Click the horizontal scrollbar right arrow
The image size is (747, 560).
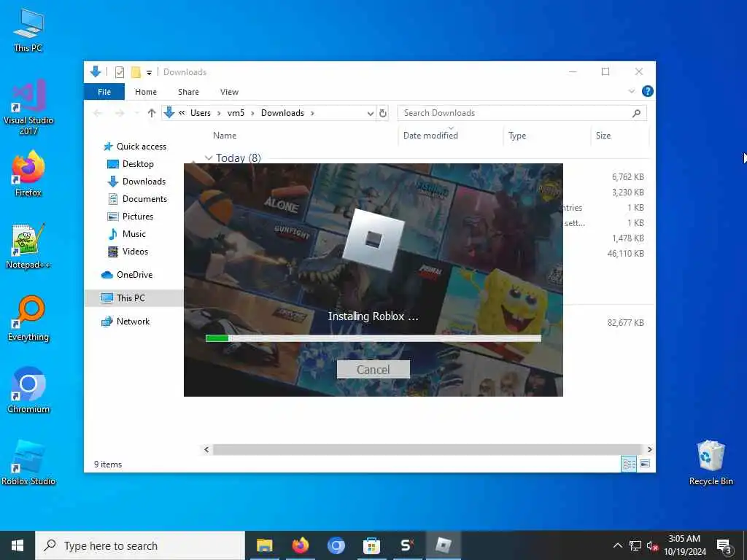click(649, 449)
